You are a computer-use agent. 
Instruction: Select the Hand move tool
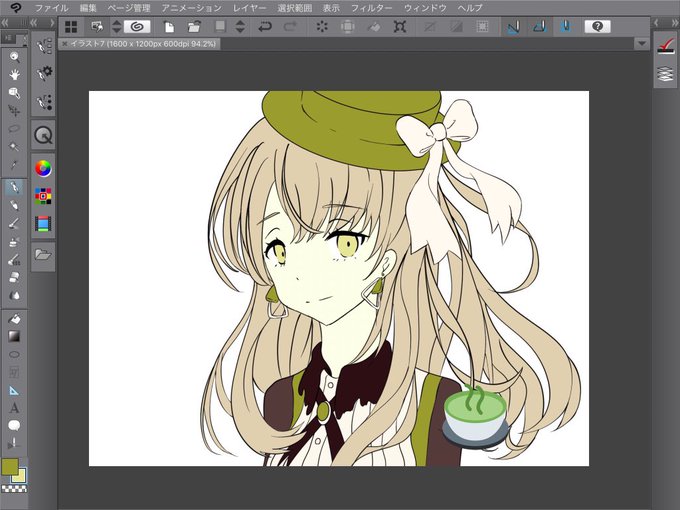(14, 75)
